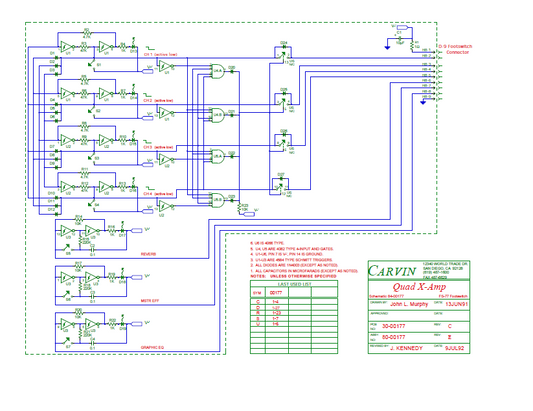This screenshot has height=411, width=533.
Task: Click switch S7 in the graphic EQ circuit
Action: (67, 341)
